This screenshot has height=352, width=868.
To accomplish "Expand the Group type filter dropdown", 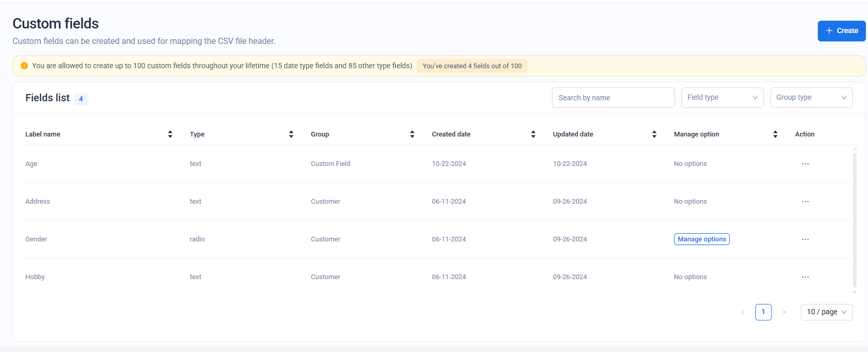I will tap(811, 98).
